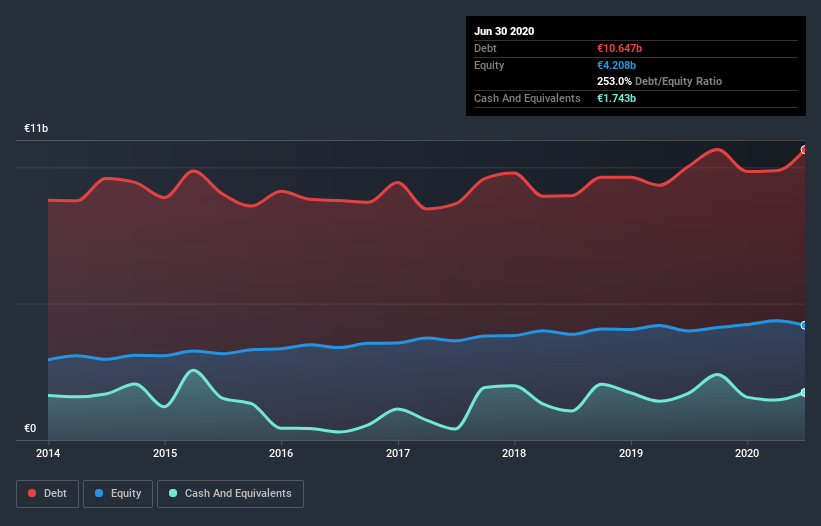Image resolution: width=821 pixels, height=526 pixels.
Task: Click the red Debt endpoint marker
Action: pos(804,150)
